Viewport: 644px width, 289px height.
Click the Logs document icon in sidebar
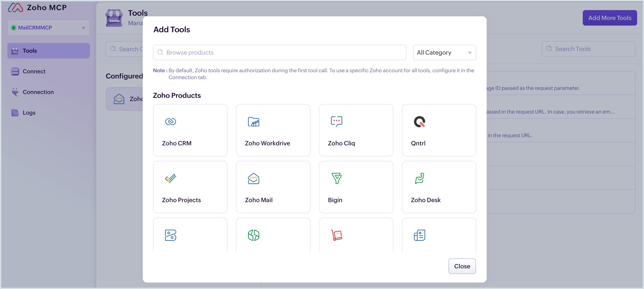(15, 113)
